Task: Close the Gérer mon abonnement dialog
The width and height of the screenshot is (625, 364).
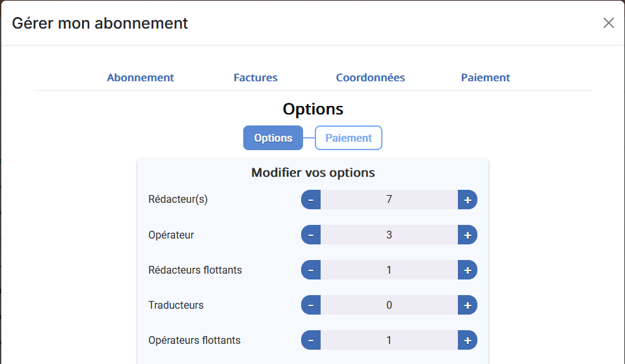Action: [x=608, y=23]
